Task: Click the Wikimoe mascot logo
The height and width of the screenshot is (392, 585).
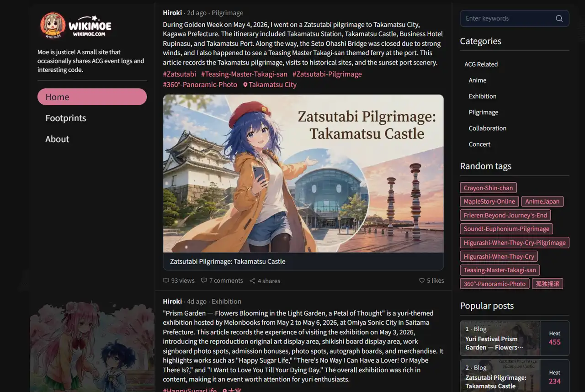Action: tap(53, 26)
